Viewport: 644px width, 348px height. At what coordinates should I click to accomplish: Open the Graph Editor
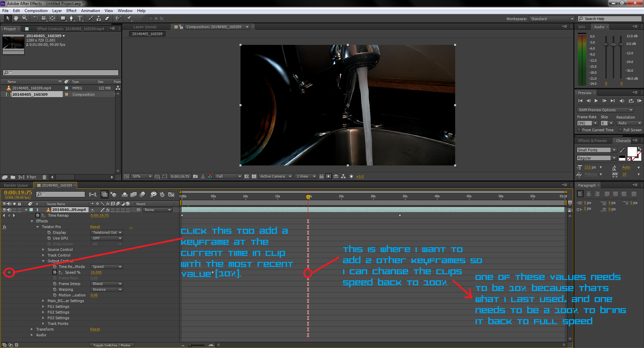pyautogui.click(x=172, y=194)
